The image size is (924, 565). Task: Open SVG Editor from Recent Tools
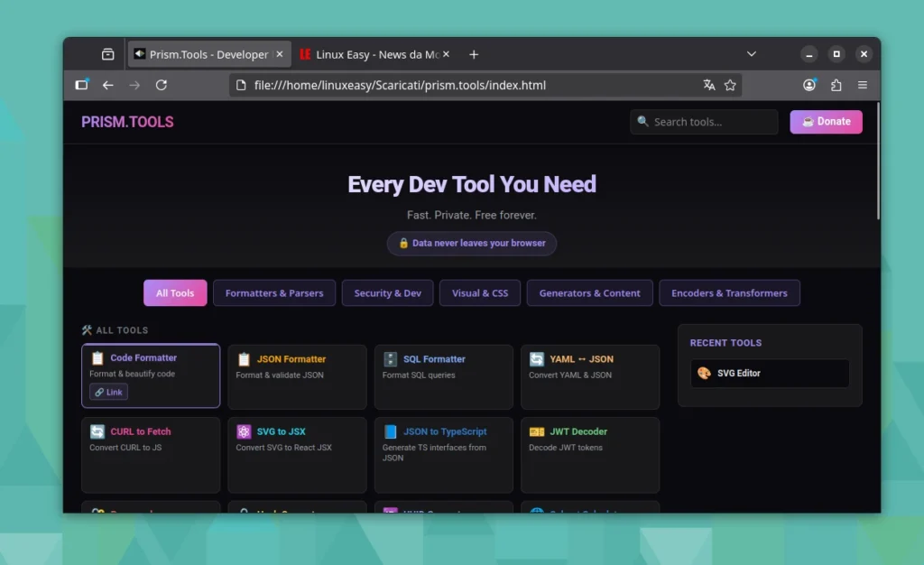click(x=770, y=373)
